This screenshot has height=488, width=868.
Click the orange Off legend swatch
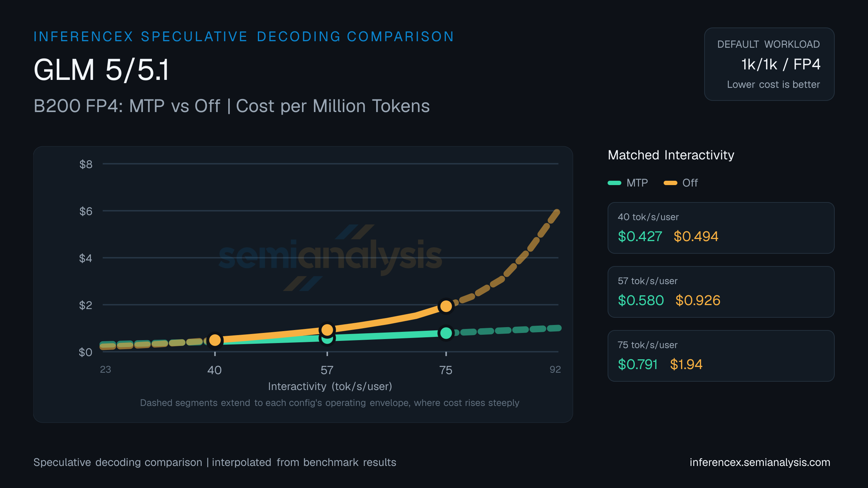[x=670, y=183]
